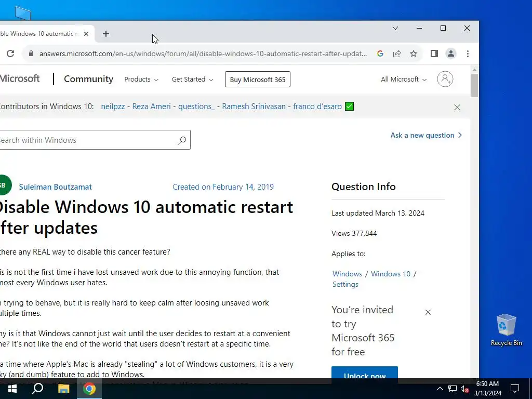
Task: Open Windows Start menu
Action: (12, 389)
